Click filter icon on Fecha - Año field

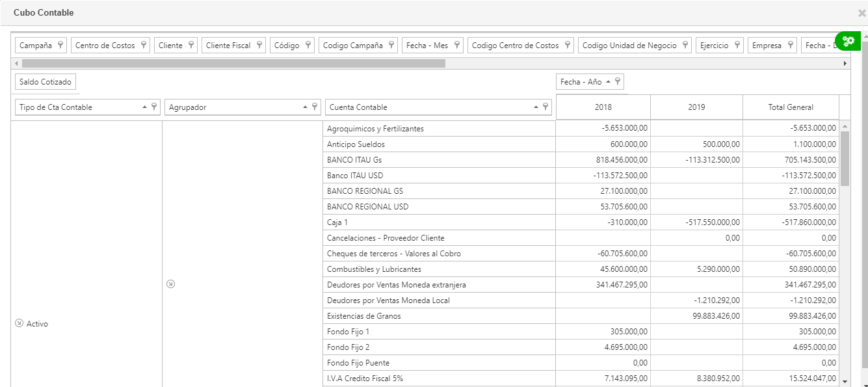(x=617, y=82)
